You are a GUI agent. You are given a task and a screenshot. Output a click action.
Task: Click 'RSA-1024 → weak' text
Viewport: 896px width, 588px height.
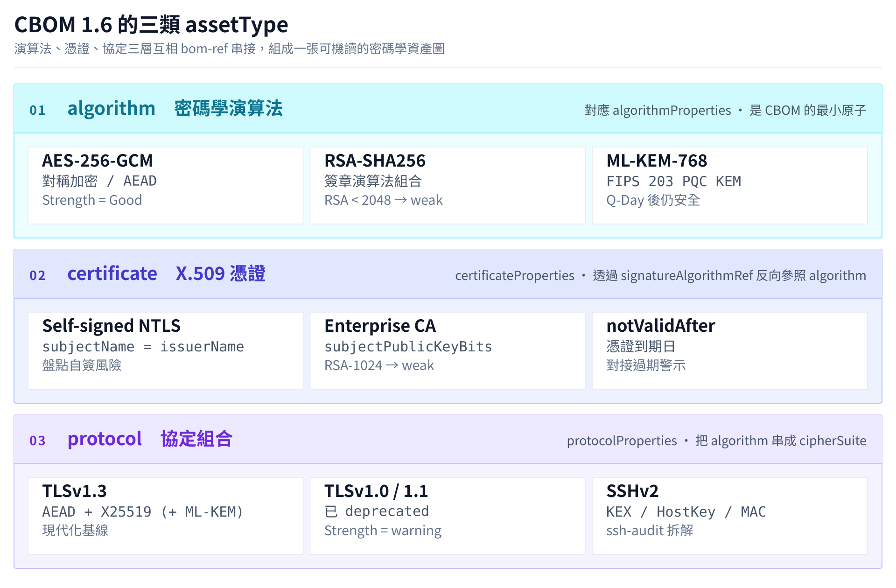[x=379, y=365]
